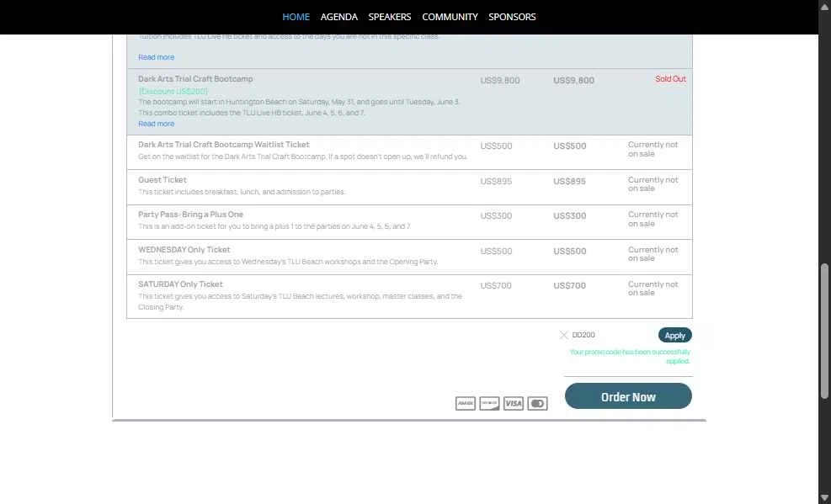831x504 pixels.
Task: Click Read more under Dark Arts Bootcamp
Action: coord(157,124)
